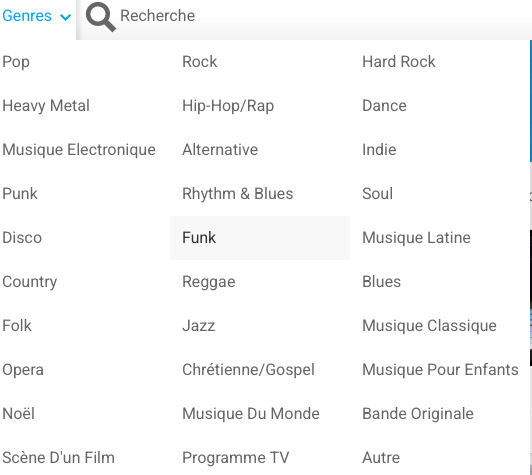
Task: Select the highlighted Funk genre
Action: pos(260,238)
